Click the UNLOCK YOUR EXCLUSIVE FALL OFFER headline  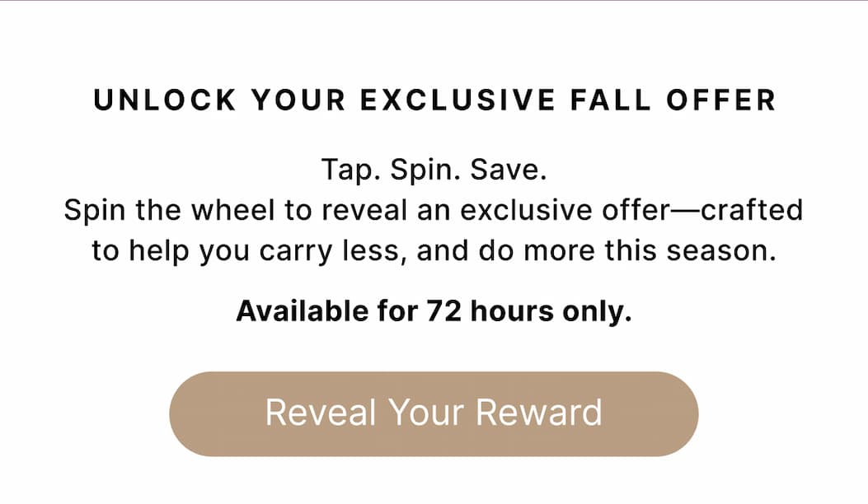pos(434,100)
